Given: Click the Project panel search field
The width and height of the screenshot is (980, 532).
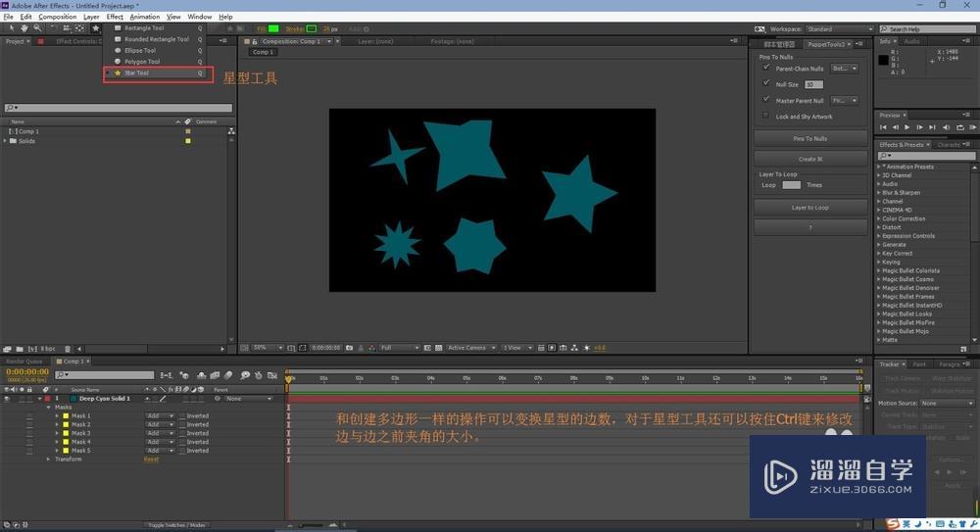Looking at the screenshot, I should [x=119, y=108].
